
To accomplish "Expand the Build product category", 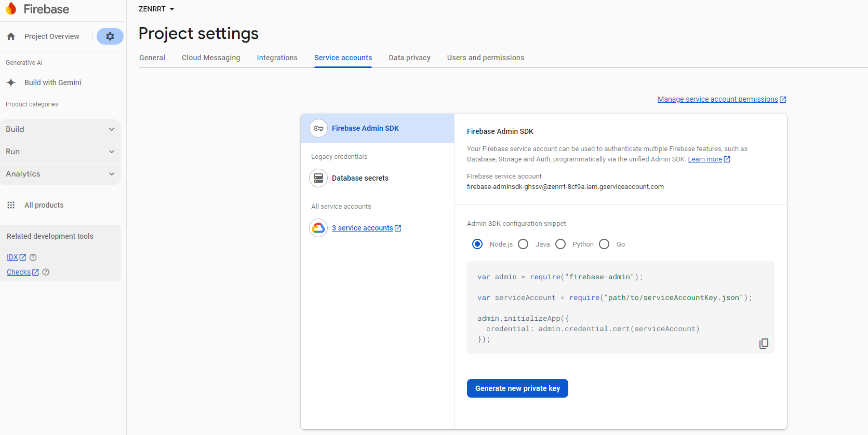I will pos(60,129).
